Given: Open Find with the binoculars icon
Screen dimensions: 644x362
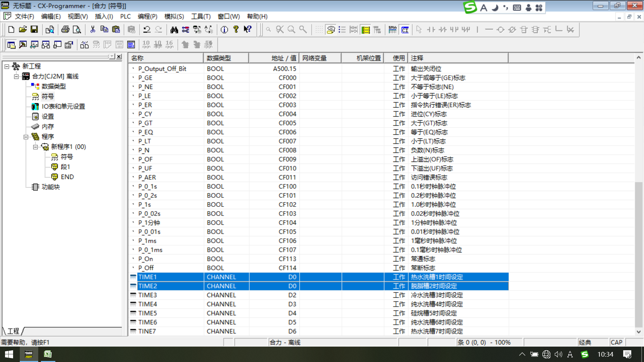Looking at the screenshot, I should pos(174,29).
